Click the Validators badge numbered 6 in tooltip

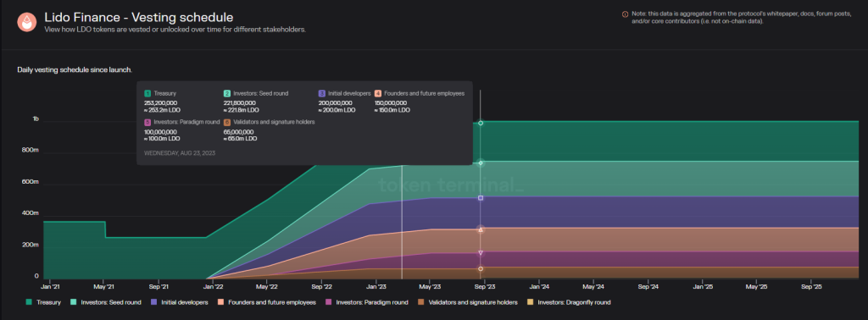coord(227,122)
